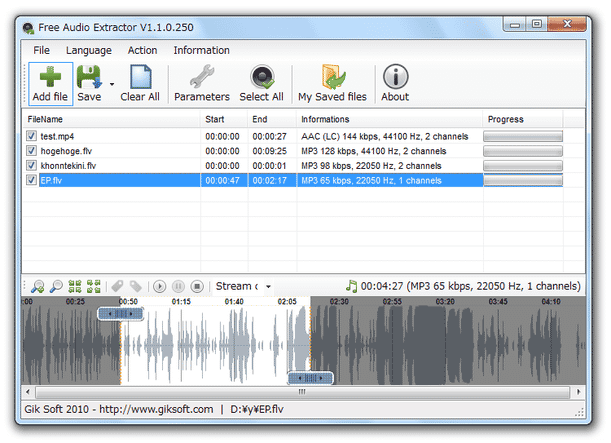Click the music note duration icon

click(351, 286)
